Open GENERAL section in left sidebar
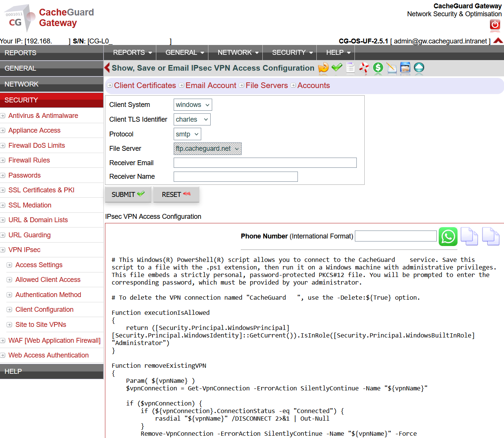The image size is (504, 438). point(52,68)
